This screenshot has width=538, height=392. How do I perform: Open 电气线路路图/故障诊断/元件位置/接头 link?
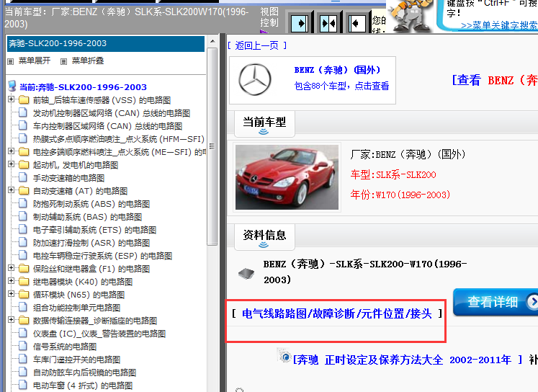pyautogui.click(x=337, y=313)
